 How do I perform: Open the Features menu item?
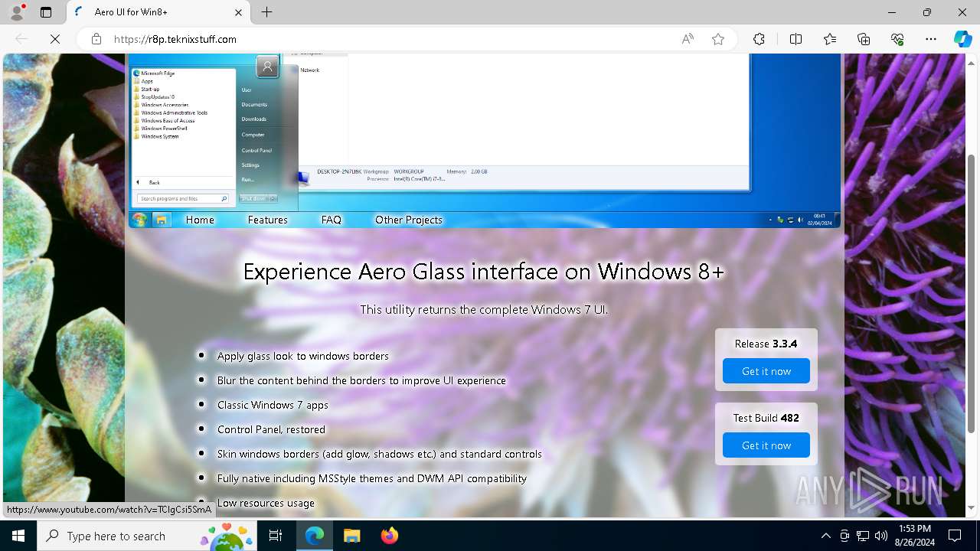point(267,220)
